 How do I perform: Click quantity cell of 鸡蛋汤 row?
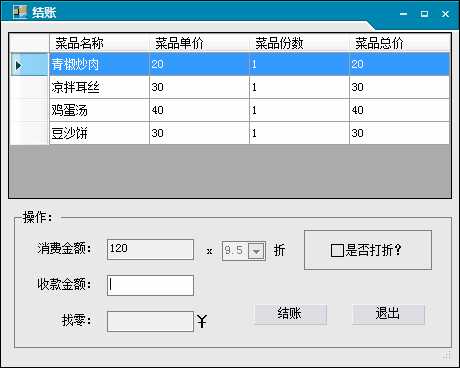coord(299,110)
